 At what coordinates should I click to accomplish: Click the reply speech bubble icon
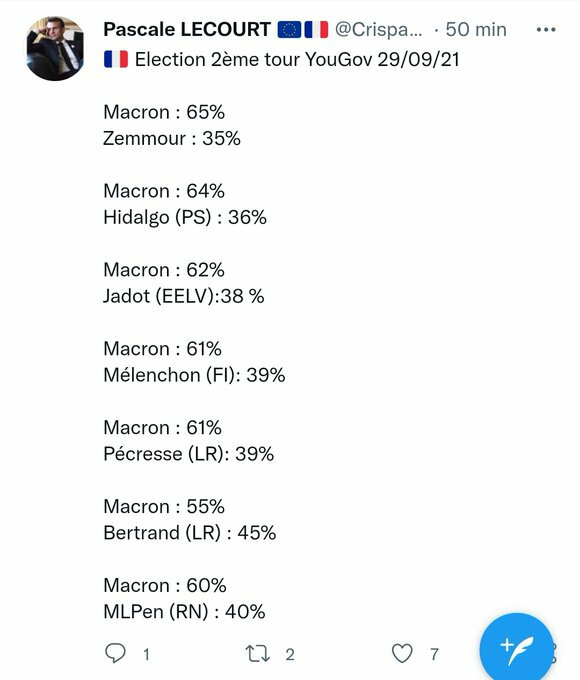click(x=115, y=653)
